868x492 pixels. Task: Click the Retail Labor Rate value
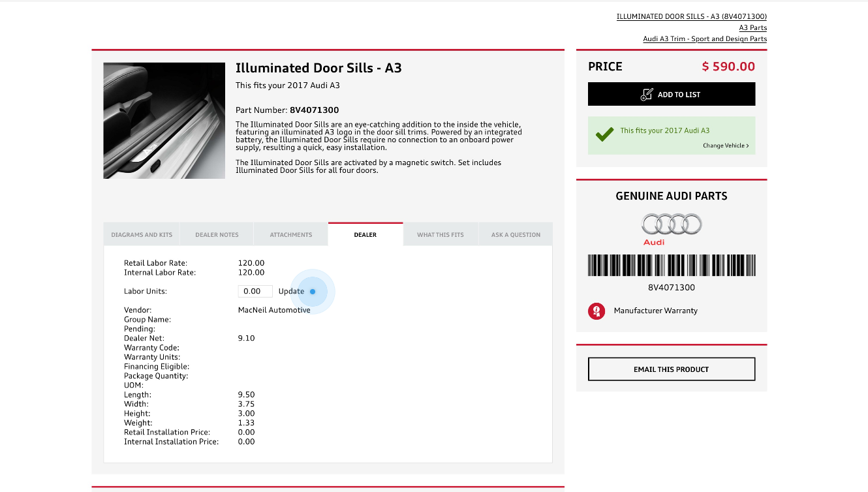(251, 264)
